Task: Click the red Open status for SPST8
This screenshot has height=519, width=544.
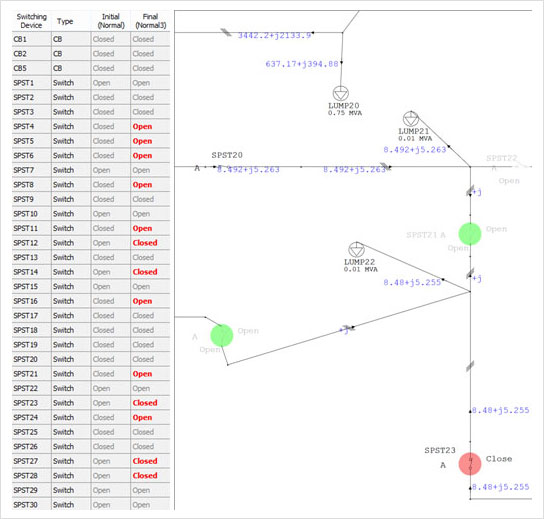Action: [142, 185]
